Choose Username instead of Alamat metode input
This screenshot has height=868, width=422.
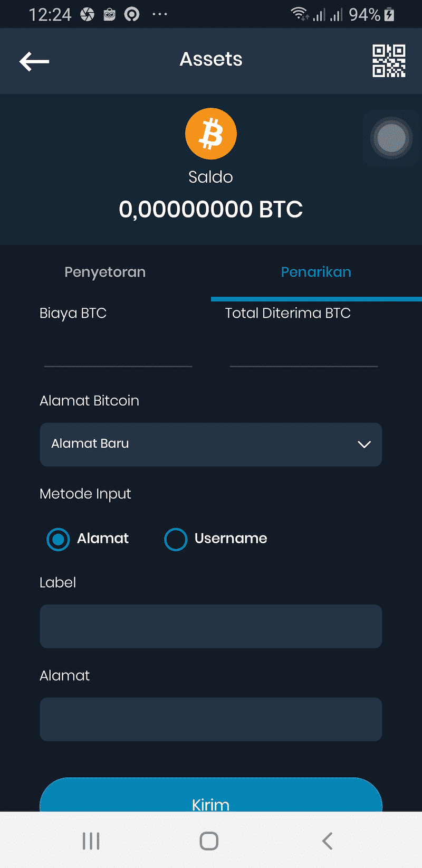pyautogui.click(x=176, y=539)
